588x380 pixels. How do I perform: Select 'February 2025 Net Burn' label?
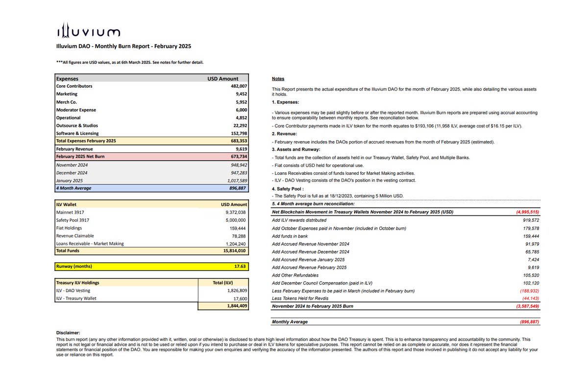pos(80,156)
